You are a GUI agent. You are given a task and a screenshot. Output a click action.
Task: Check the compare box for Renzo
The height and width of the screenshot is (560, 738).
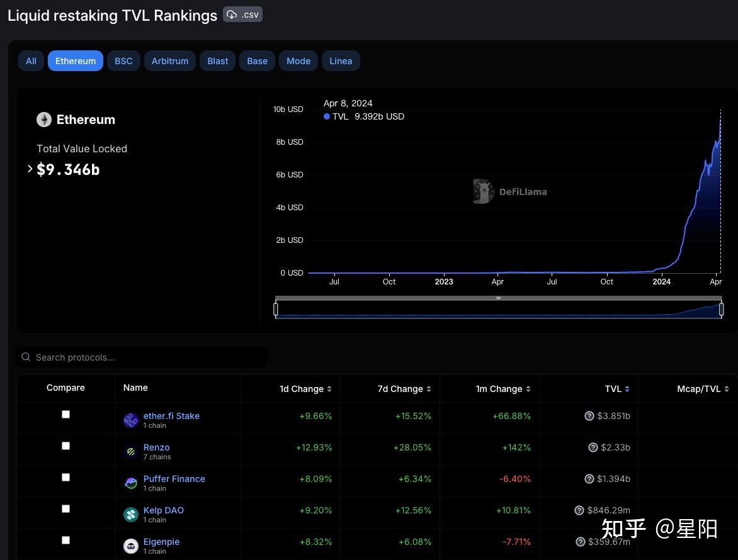66,445
